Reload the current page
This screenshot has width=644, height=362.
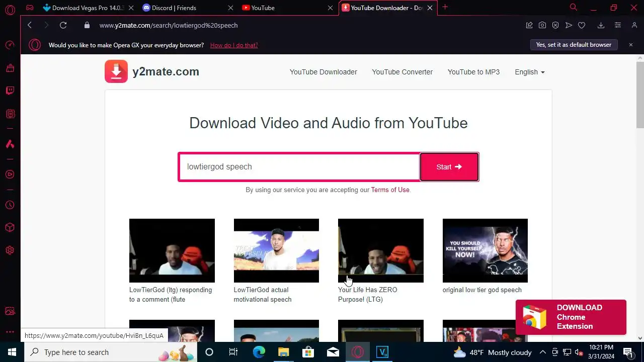click(63, 25)
